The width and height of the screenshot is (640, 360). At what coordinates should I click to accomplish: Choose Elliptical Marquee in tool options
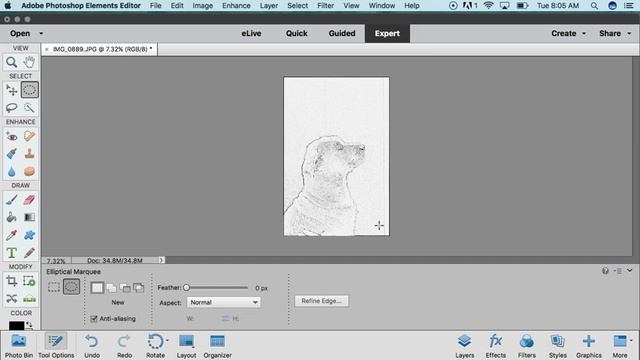coord(71,287)
